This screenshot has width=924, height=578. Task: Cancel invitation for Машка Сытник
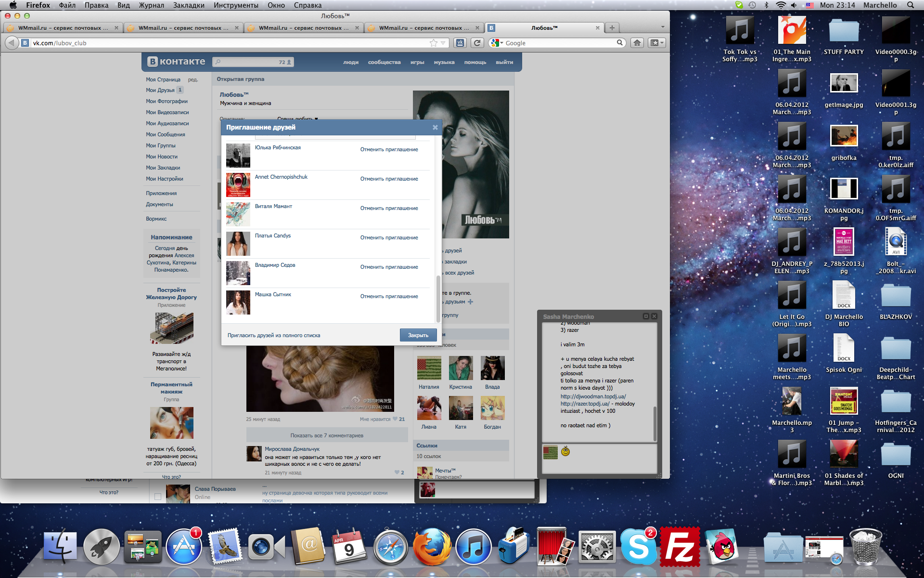tap(389, 296)
